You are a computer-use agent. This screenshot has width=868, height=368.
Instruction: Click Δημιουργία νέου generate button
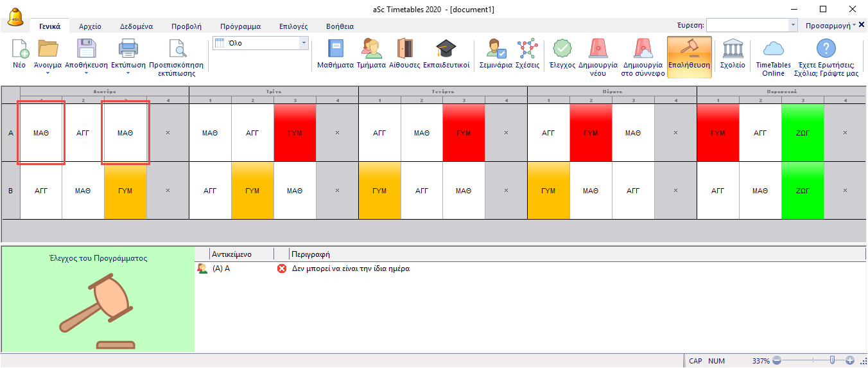(598, 56)
